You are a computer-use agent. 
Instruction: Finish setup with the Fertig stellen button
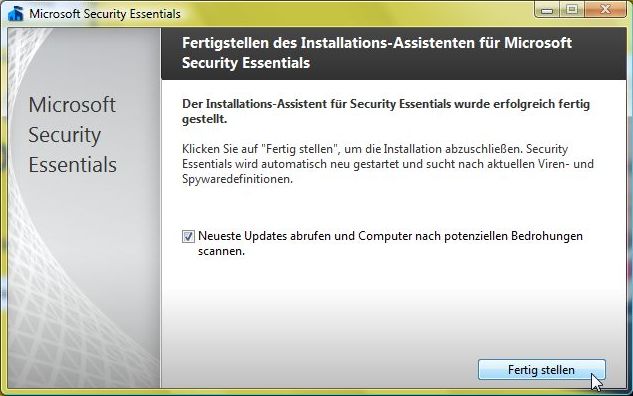tap(542, 370)
